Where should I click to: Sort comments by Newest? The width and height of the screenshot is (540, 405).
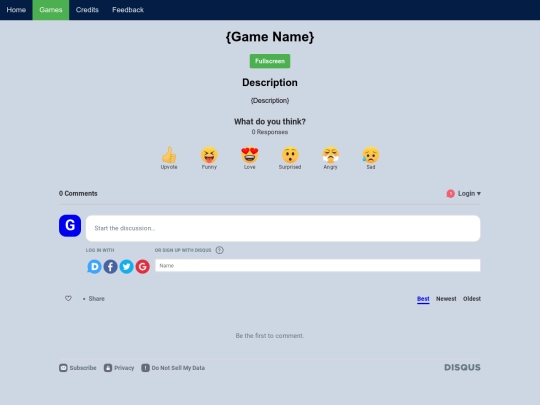click(446, 299)
